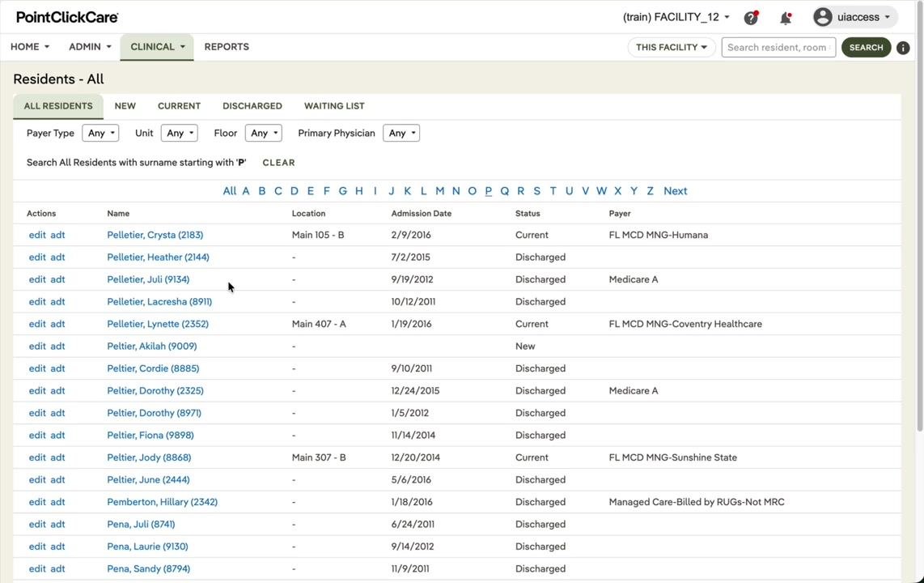924x583 pixels.
Task: Select the FL MCD MNG-Humana payer cell
Action: click(659, 235)
